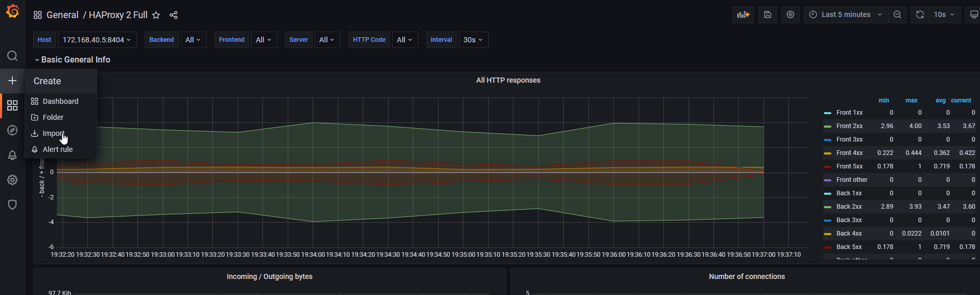The image size is (980, 295).
Task: Sort legend by min column
Action: (x=884, y=100)
